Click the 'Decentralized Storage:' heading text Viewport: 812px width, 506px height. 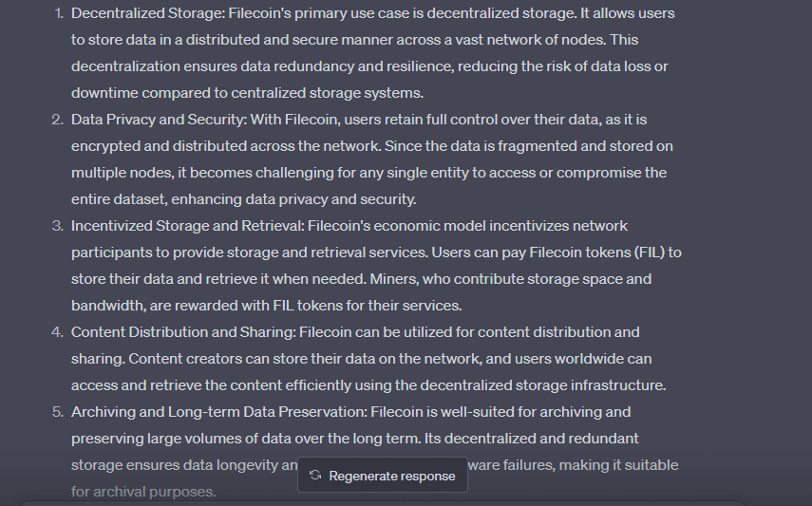148,13
